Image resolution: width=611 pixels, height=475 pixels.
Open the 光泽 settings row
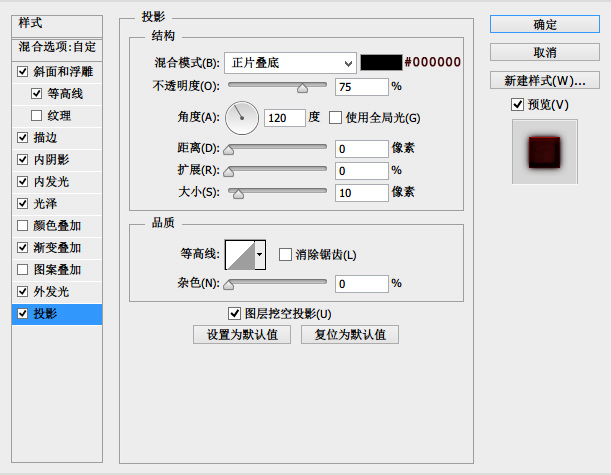click(57, 203)
